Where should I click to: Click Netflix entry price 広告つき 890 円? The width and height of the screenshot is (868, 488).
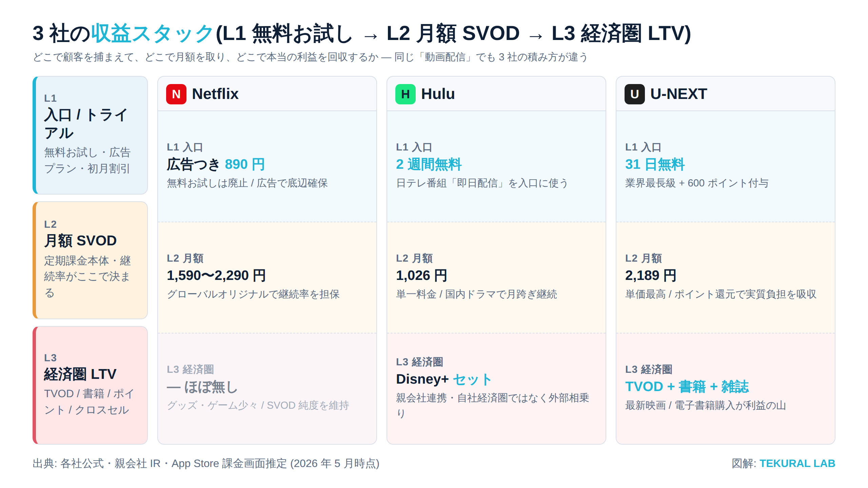click(216, 165)
